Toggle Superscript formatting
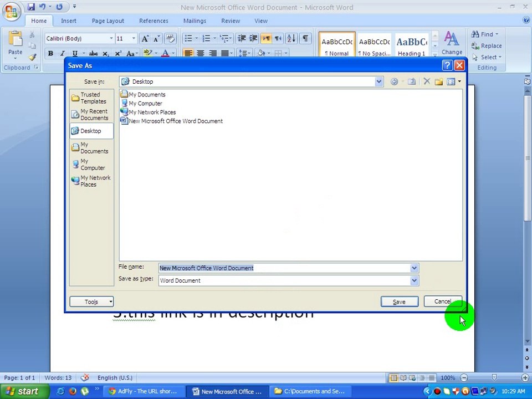This screenshot has width=532, height=399. (118, 53)
